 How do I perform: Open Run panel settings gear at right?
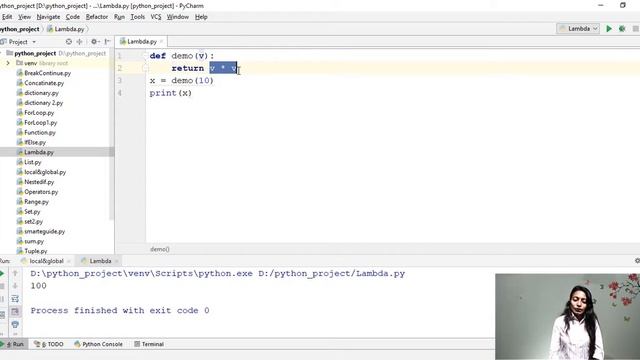pyautogui.click(x=637, y=260)
